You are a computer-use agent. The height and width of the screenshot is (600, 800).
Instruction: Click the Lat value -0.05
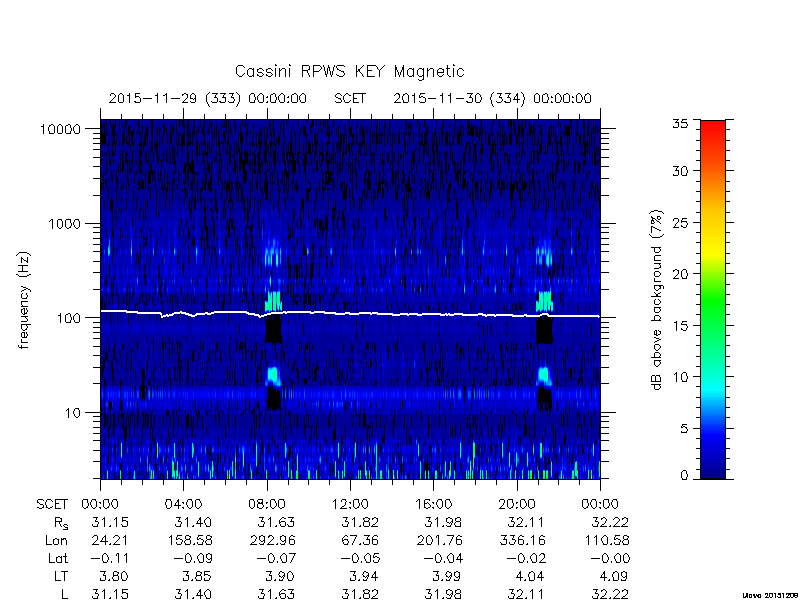pyautogui.click(x=358, y=558)
